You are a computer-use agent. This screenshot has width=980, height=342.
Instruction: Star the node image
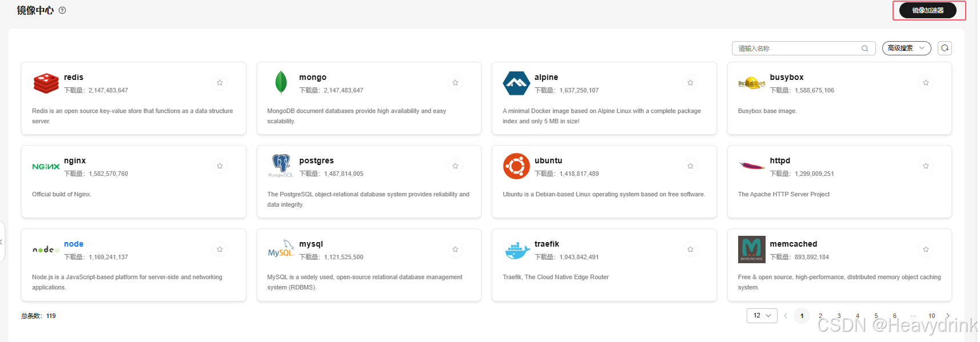tap(220, 250)
